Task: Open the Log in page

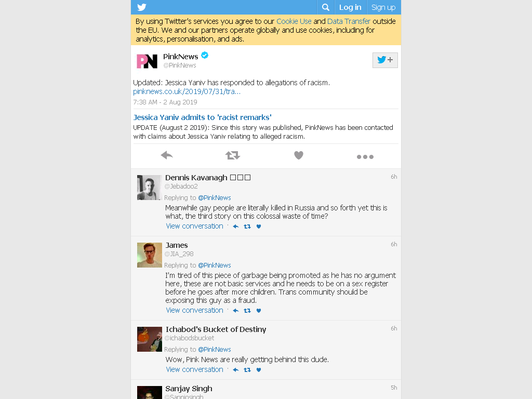Action: click(351, 7)
